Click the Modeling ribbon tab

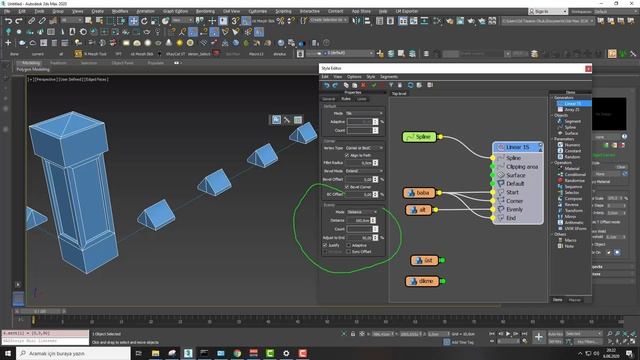coord(31,63)
